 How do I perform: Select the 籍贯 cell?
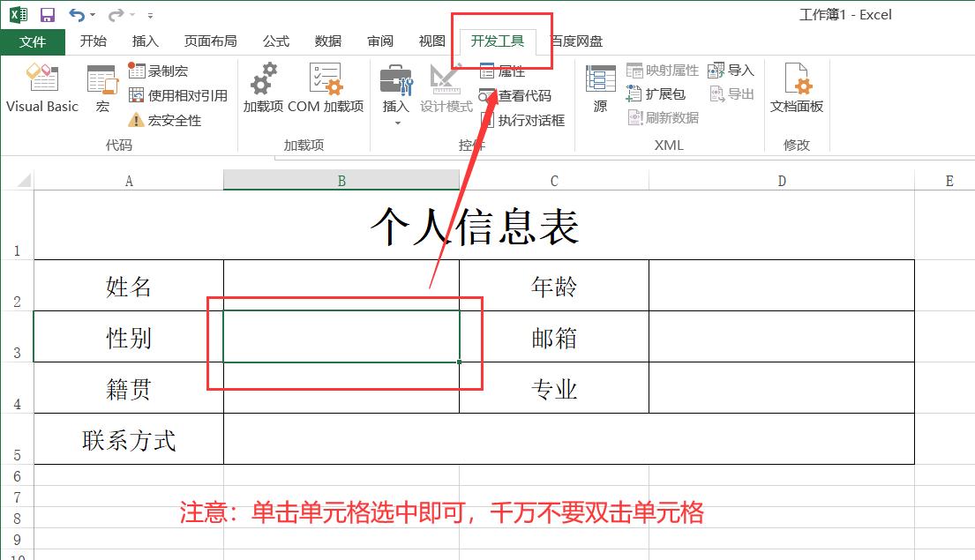129,388
